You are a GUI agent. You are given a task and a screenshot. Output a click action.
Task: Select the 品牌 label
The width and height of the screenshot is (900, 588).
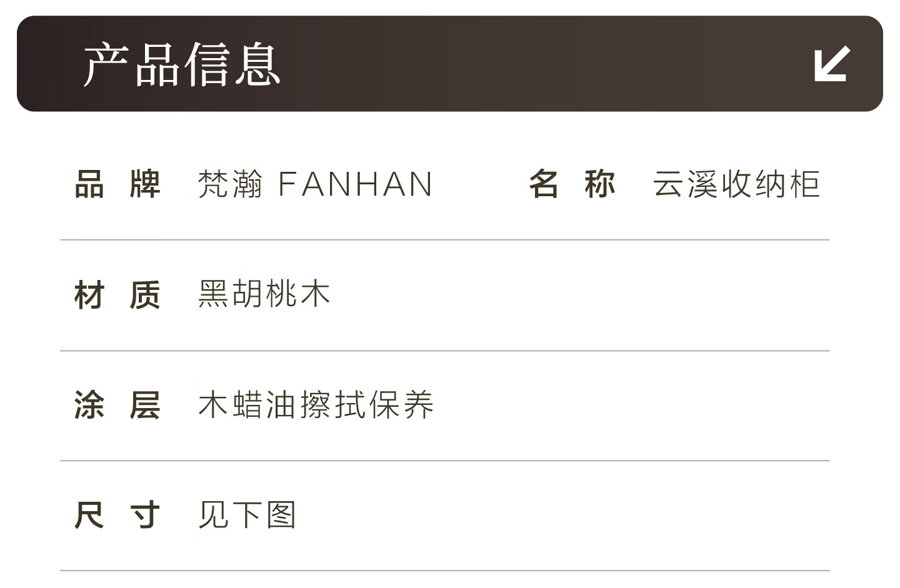coord(117,184)
